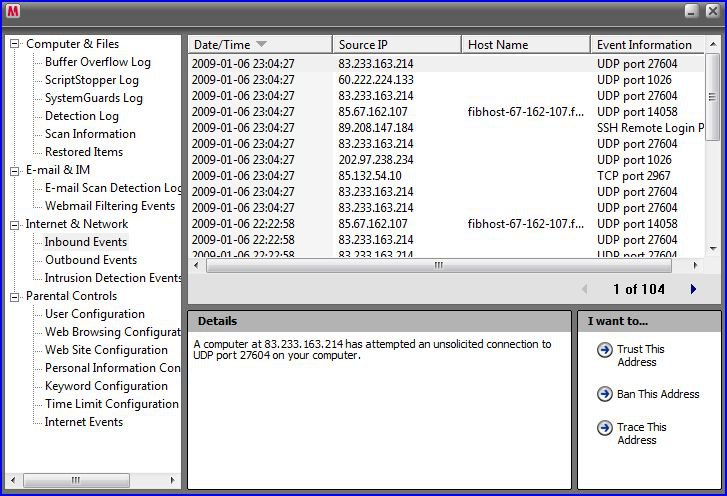Open SystemGuards Log
Viewport: 727px width, 496px height.
coord(94,98)
